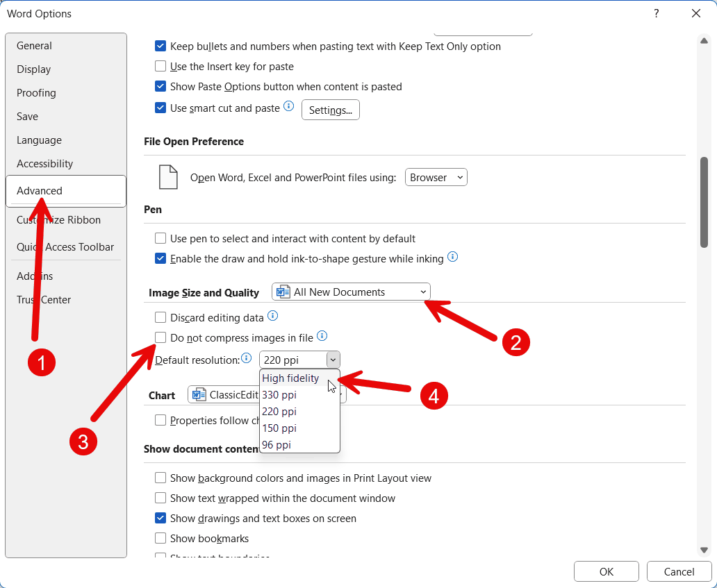Select the Advanced category

[x=66, y=191]
